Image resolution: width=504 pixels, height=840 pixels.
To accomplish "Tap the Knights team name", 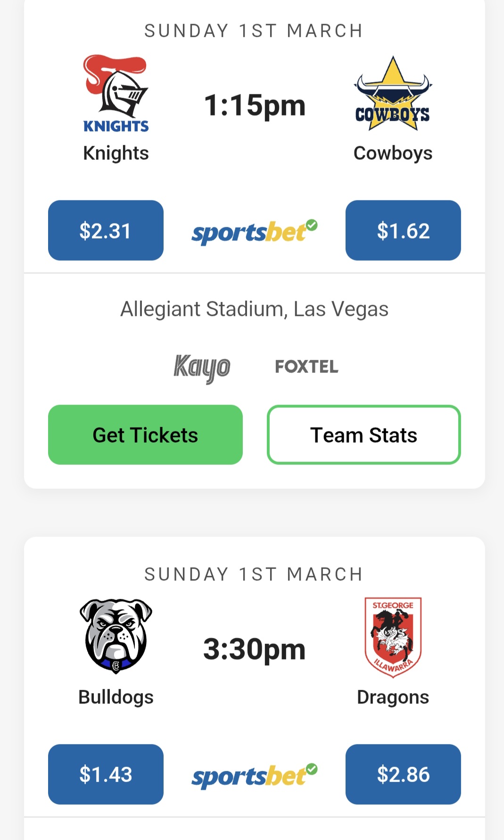I will [116, 153].
